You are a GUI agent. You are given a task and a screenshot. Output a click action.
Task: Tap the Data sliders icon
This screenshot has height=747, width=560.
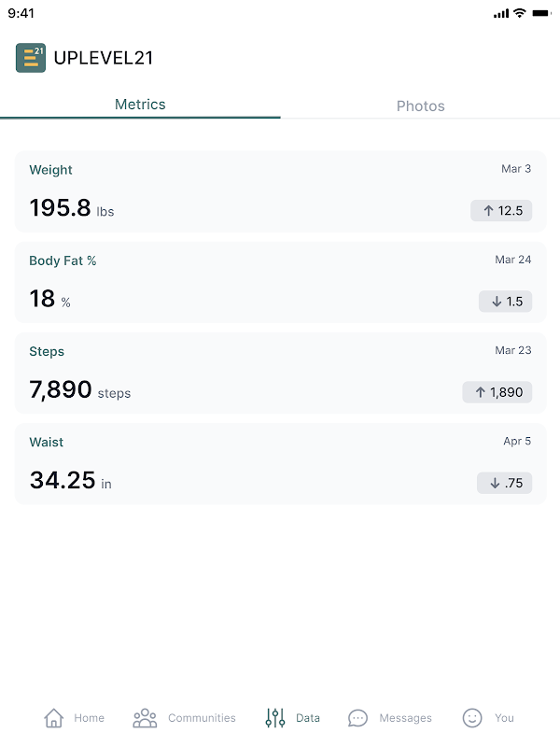click(x=275, y=718)
